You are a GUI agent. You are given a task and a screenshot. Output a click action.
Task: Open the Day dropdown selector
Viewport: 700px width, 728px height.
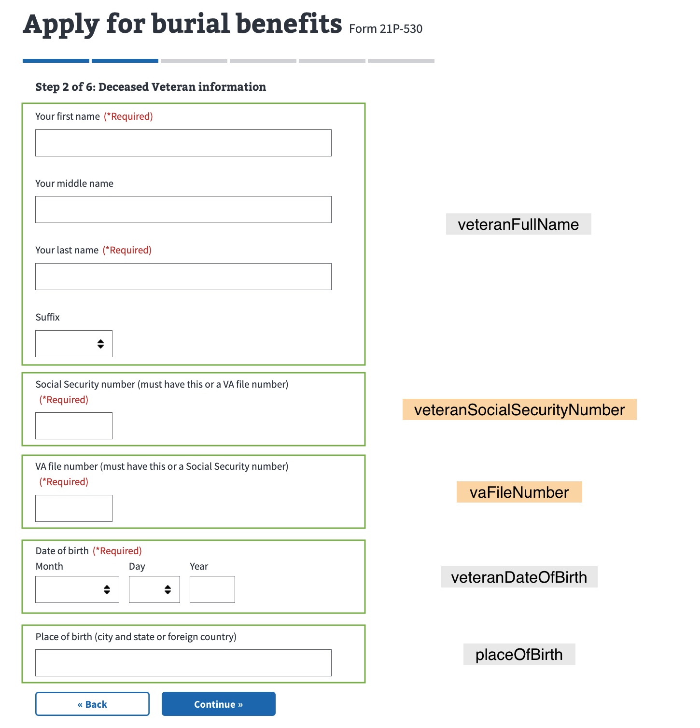pos(154,589)
